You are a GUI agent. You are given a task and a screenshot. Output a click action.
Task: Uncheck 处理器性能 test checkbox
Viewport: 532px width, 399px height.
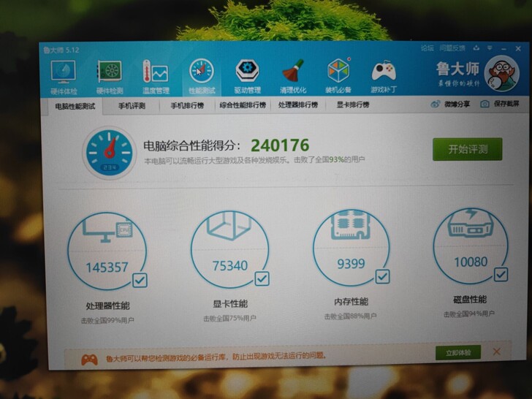140,281
